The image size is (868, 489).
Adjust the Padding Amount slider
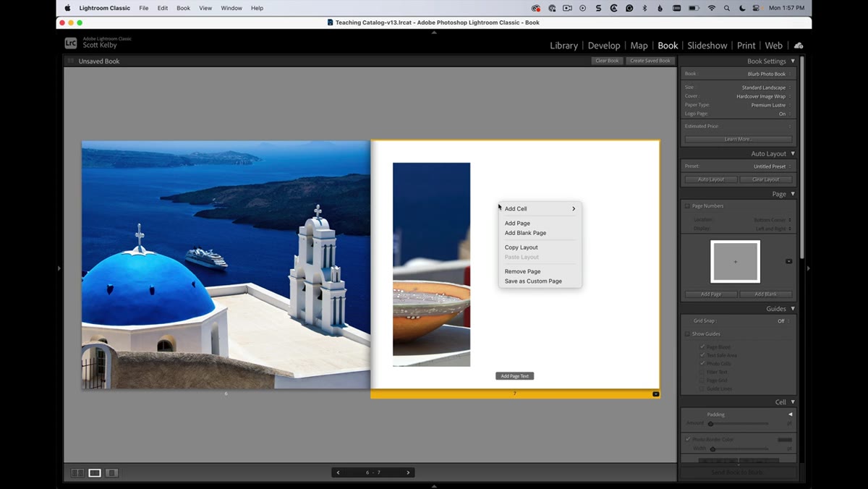click(x=710, y=424)
